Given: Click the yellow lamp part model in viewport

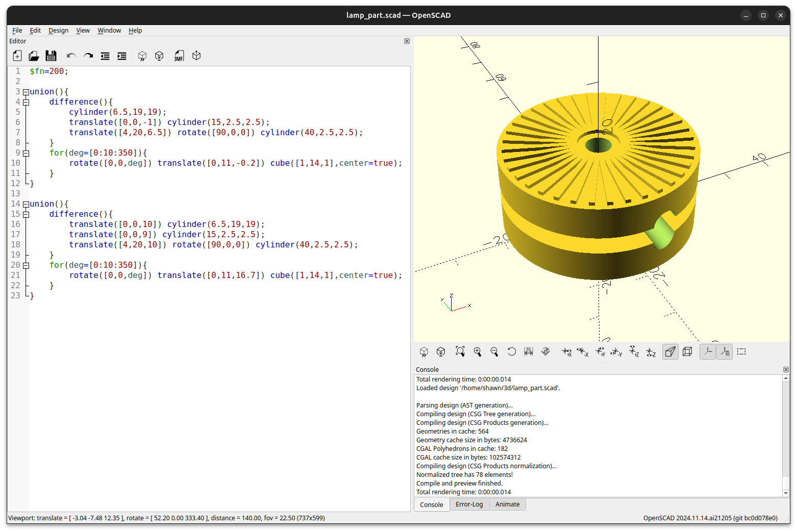Looking at the screenshot, I should coord(597,187).
